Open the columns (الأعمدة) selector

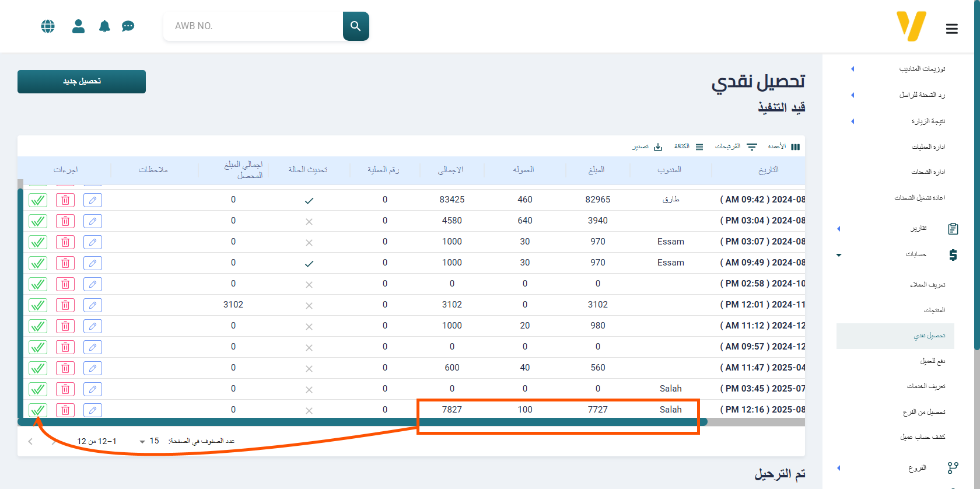point(784,147)
